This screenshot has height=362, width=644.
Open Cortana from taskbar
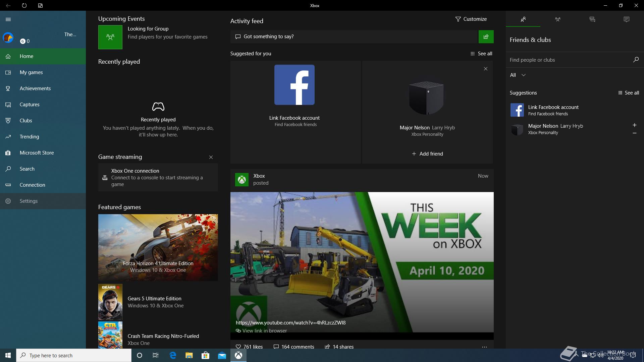140,355
